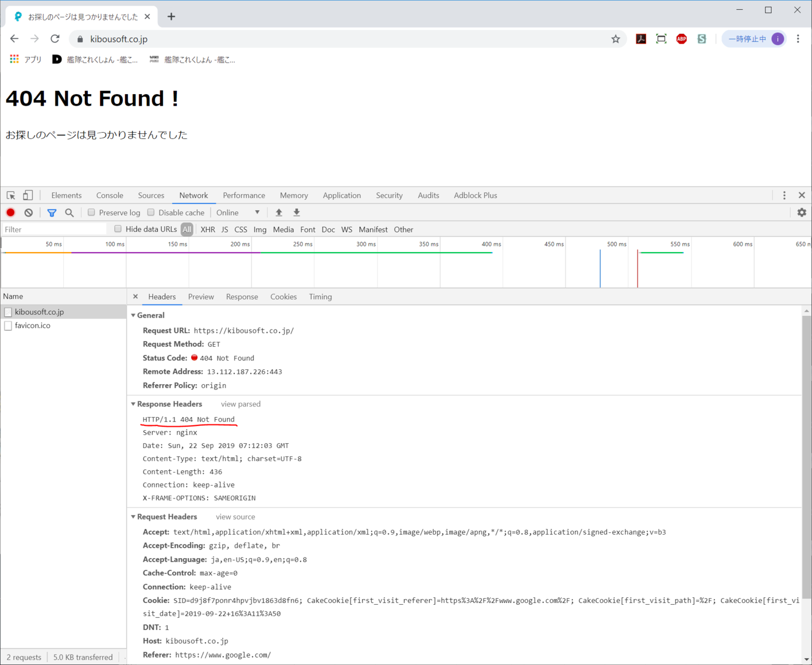Collapse the Response Headers section
Image resolution: width=812 pixels, height=665 pixels.
click(x=134, y=404)
